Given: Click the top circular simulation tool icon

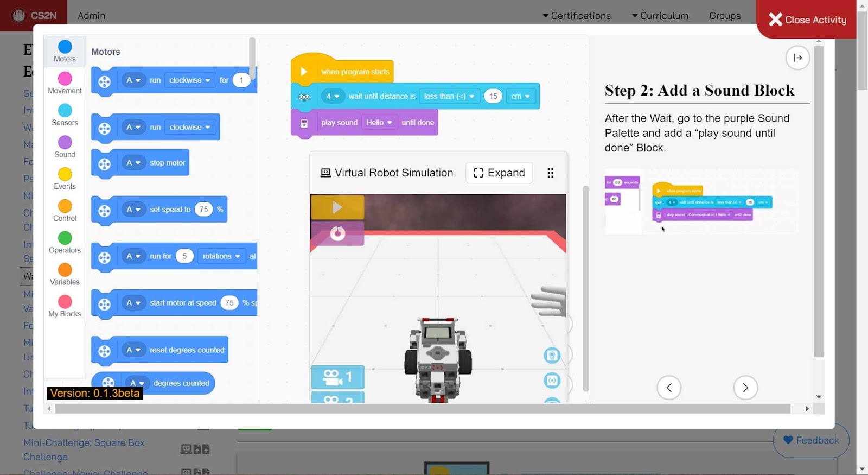Looking at the screenshot, I should 552,356.
